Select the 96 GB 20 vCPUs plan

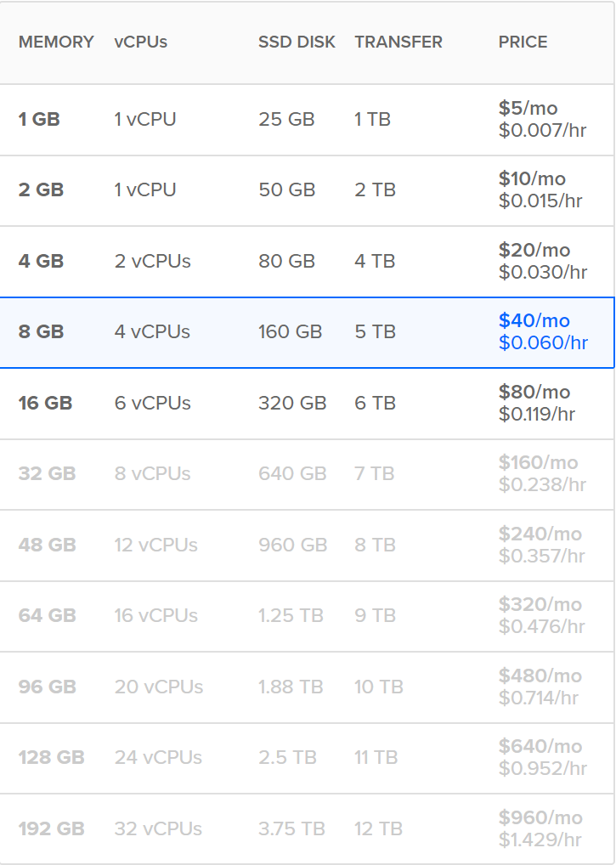pos(307,687)
